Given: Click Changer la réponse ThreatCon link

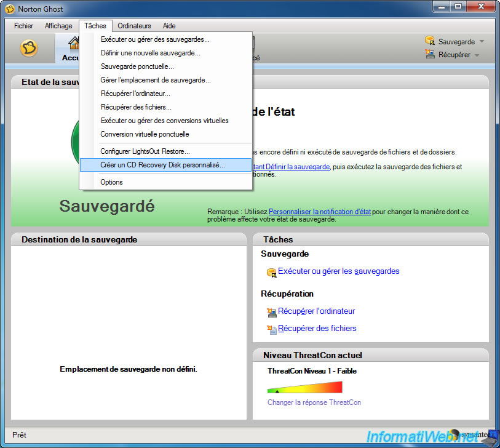Looking at the screenshot, I should coord(314,402).
